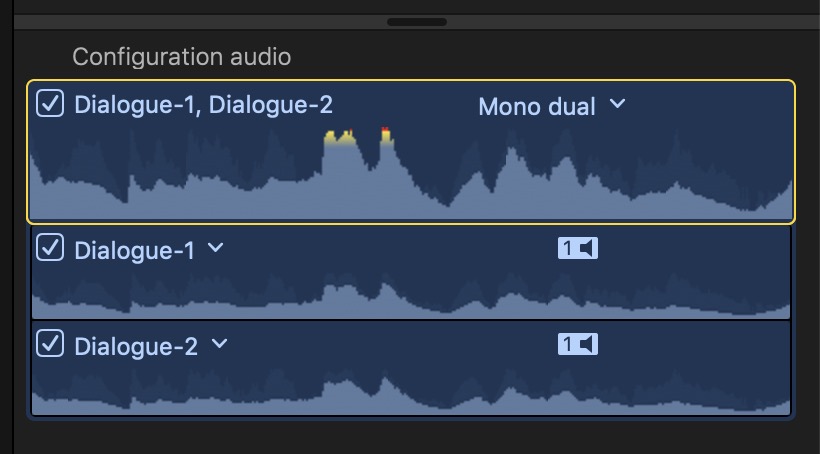Image resolution: width=820 pixels, height=454 pixels.
Task: Open the Dialogue-2 role chevron menu
Action: 220,345
